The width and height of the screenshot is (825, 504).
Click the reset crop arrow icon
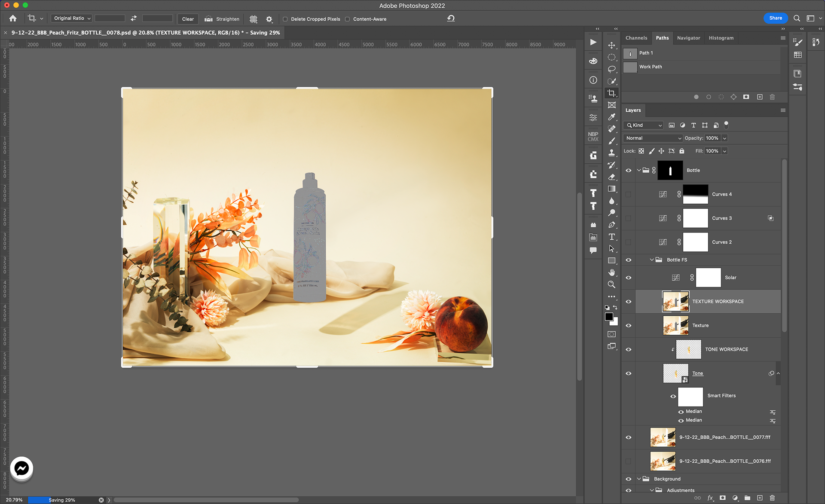click(451, 18)
